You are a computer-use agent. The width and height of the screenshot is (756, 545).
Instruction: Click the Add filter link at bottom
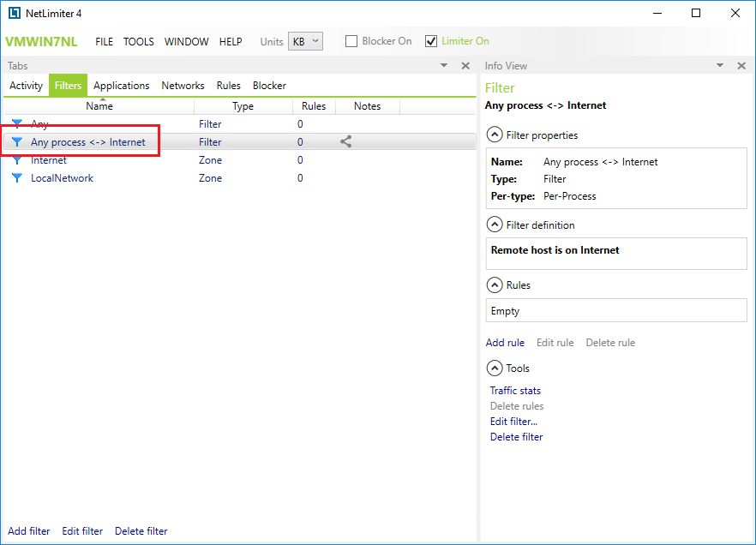tap(29, 531)
